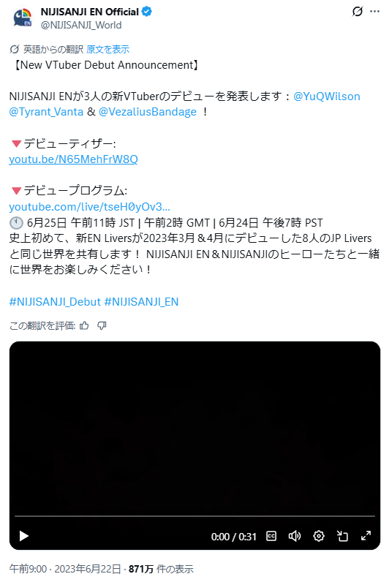Image resolution: width=392 pixels, height=582 pixels.
Task: Open the NIJISANJI EN profile avatar
Action: 22,18
